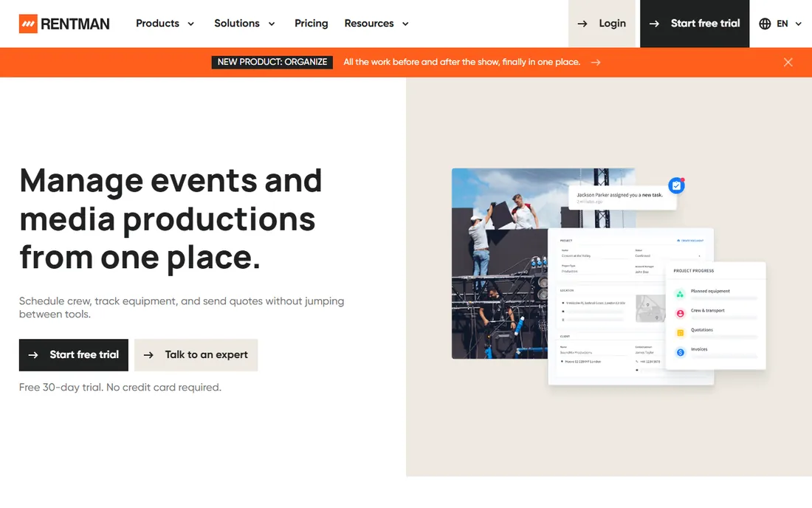Viewport: 812px width, 508px height.
Task: Click the Invoices label
Action: click(699, 349)
